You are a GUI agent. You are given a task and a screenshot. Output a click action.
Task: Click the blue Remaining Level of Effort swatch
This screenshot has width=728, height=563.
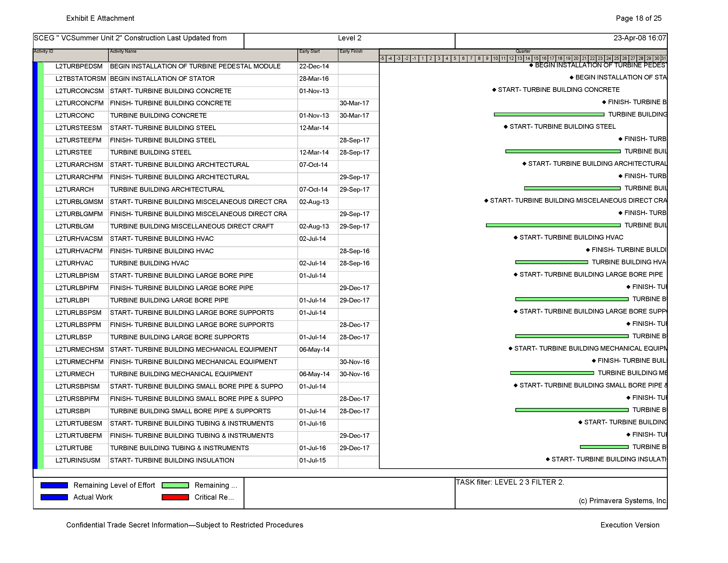coord(54,485)
